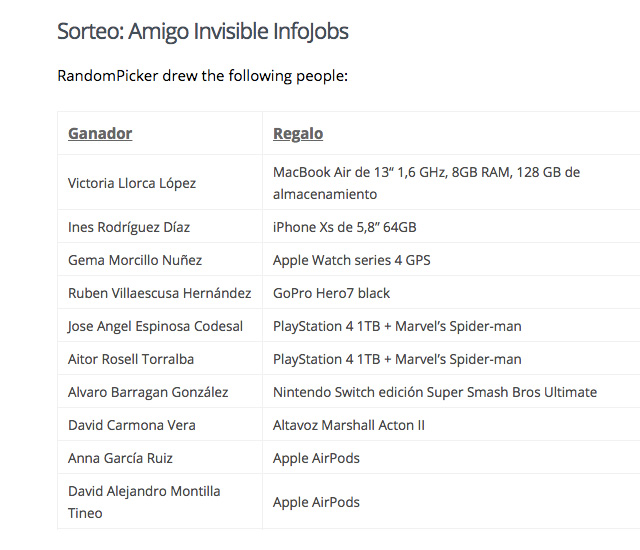
Task: Select David Carmona Vera winner name
Action: click(x=132, y=425)
